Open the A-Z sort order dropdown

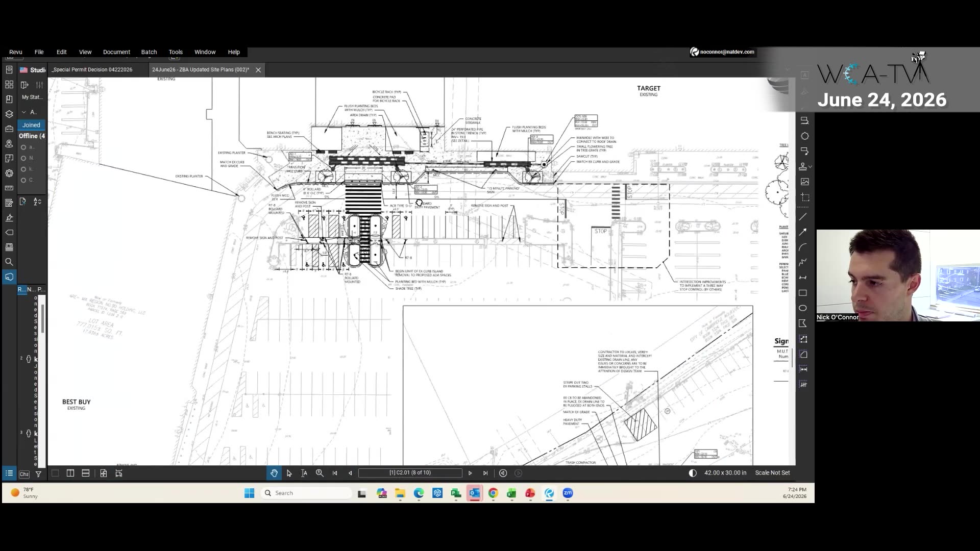click(37, 202)
